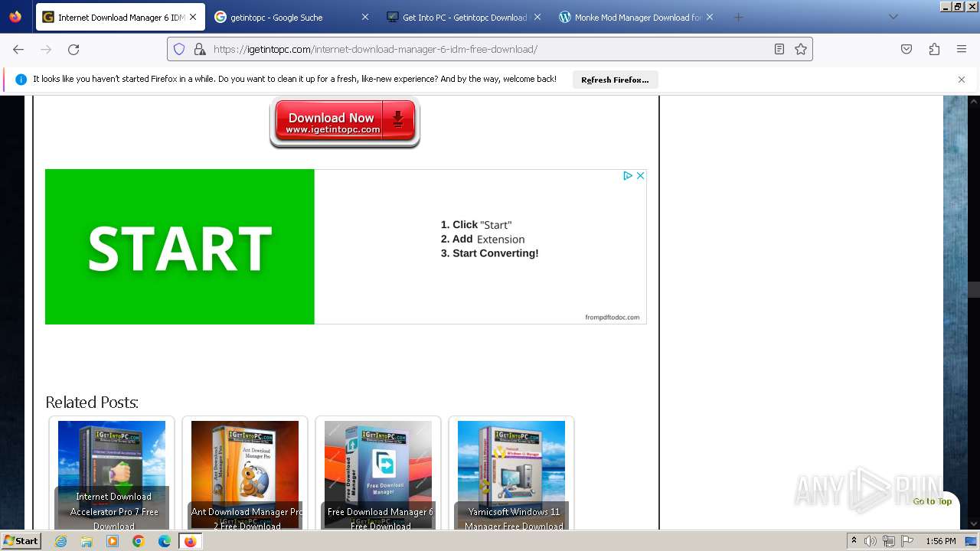Open the tracking protection shield icon
980x551 pixels.
point(179,49)
